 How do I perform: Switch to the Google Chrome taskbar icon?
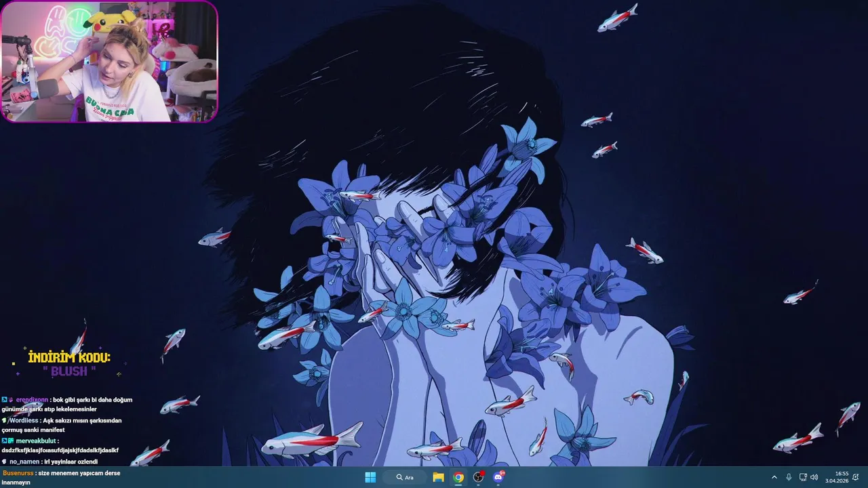pos(459,477)
